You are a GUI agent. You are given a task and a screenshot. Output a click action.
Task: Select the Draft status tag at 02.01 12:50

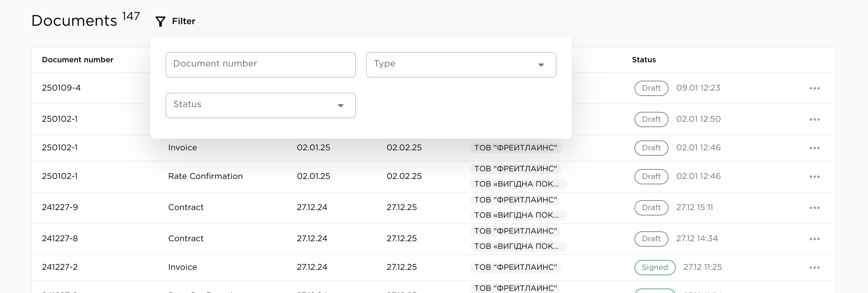(651, 119)
